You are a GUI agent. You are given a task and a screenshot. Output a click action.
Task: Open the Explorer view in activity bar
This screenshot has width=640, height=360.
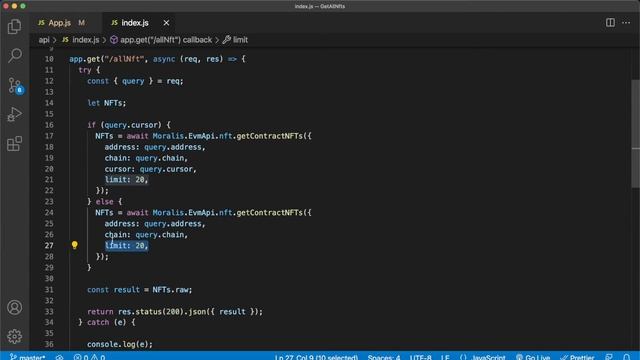[14, 27]
